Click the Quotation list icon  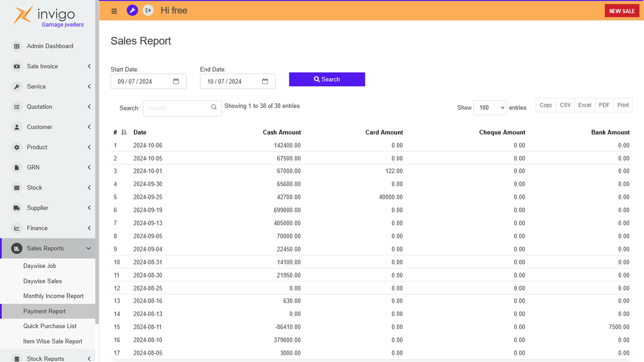[x=17, y=107]
